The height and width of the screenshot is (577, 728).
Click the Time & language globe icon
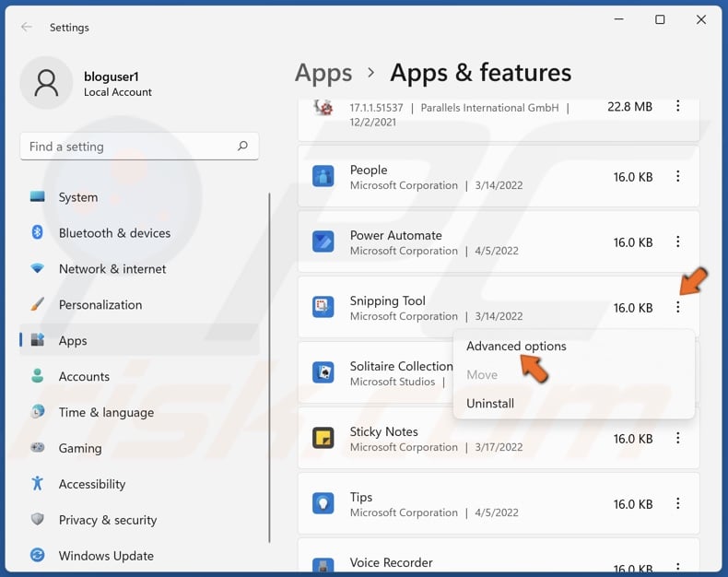tap(38, 412)
